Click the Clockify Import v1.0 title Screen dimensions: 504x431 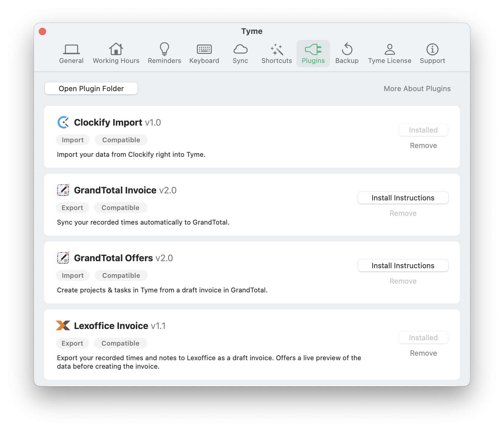coord(118,122)
